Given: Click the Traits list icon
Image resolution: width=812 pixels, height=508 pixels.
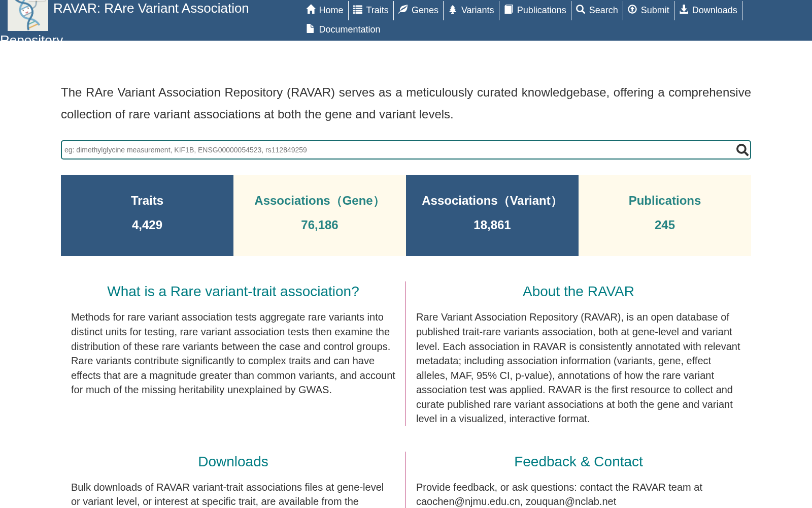Looking at the screenshot, I should (x=358, y=10).
